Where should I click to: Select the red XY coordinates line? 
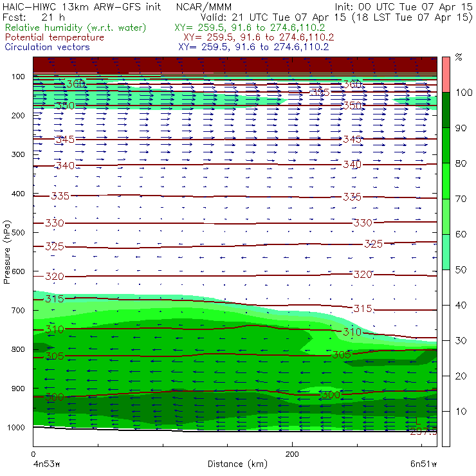(x=259, y=37)
